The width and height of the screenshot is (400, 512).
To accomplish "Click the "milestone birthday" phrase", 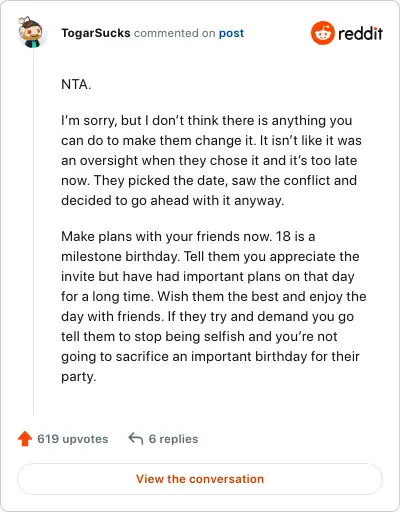I will [x=120, y=256].
